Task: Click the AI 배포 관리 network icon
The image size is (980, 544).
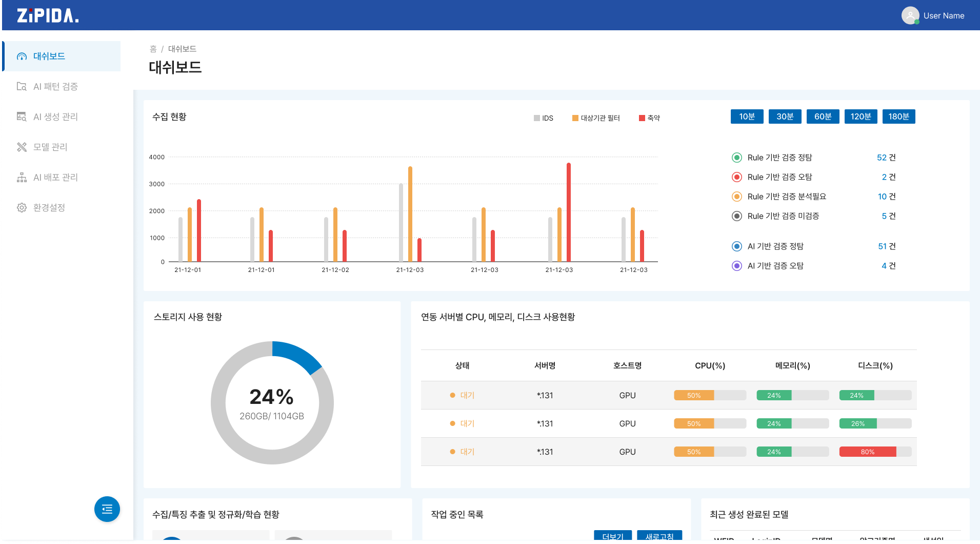Action: tap(22, 177)
